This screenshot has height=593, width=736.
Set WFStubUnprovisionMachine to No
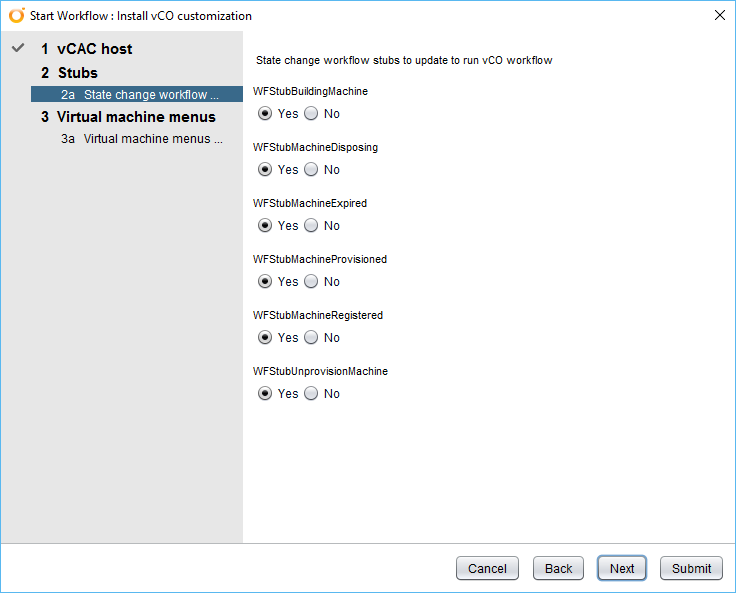coord(311,394)
